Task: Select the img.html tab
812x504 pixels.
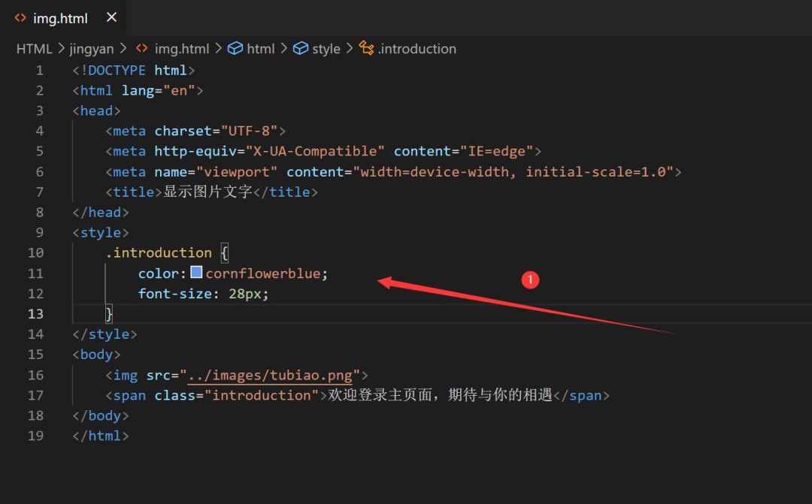Action: [60, 17]
